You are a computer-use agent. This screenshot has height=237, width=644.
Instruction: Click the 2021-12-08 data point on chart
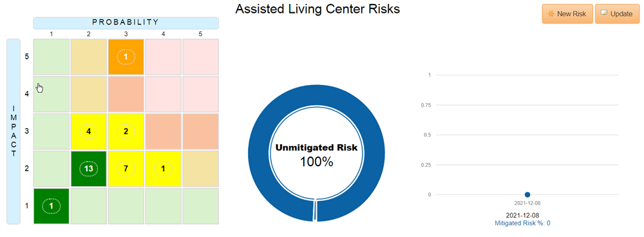527,194
